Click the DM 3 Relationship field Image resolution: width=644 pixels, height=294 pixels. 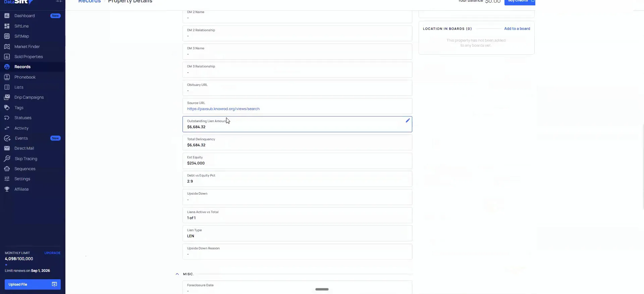pyautogui.click(x=297, y=70)
